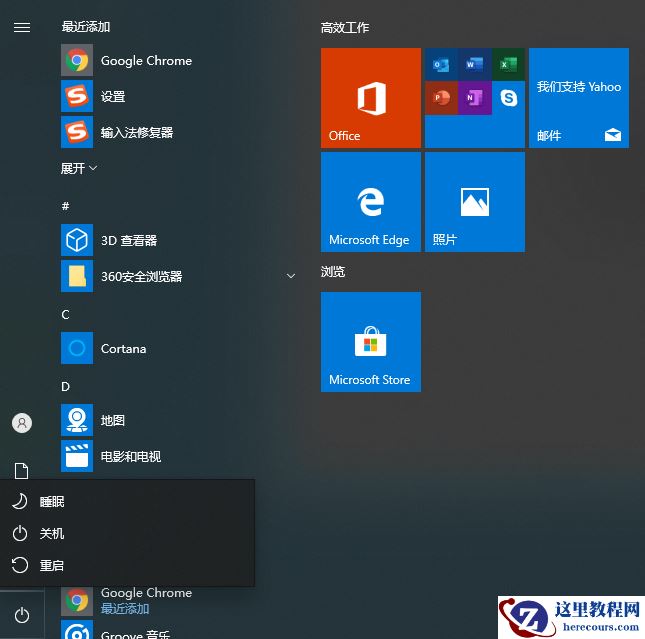
Task: Open the Skype tile icon
Action: [508, 98]
